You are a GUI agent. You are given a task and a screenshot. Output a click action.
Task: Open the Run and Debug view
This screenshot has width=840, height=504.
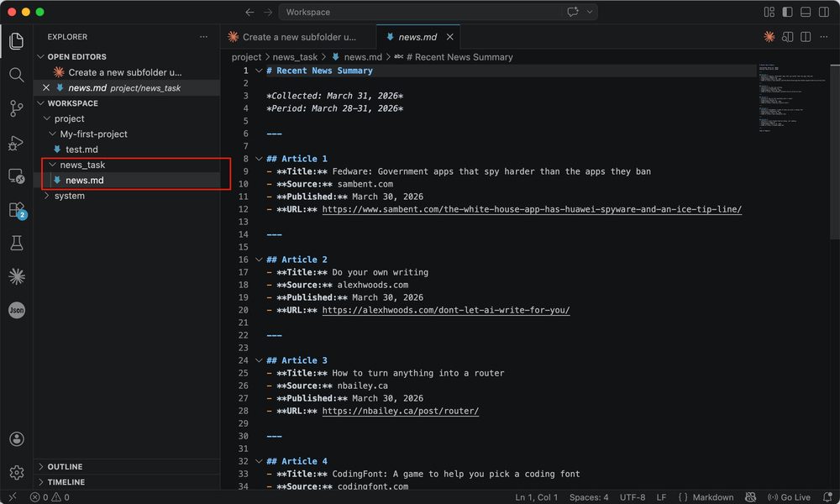coord(16,142)
